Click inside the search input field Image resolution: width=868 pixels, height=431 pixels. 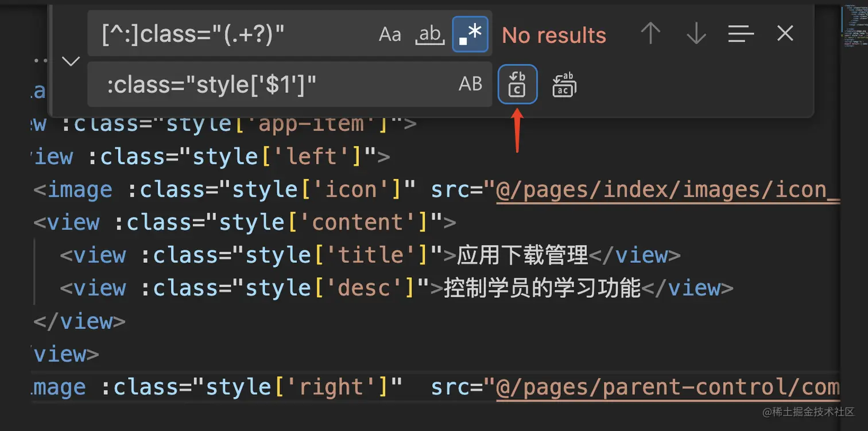point(230,33)
